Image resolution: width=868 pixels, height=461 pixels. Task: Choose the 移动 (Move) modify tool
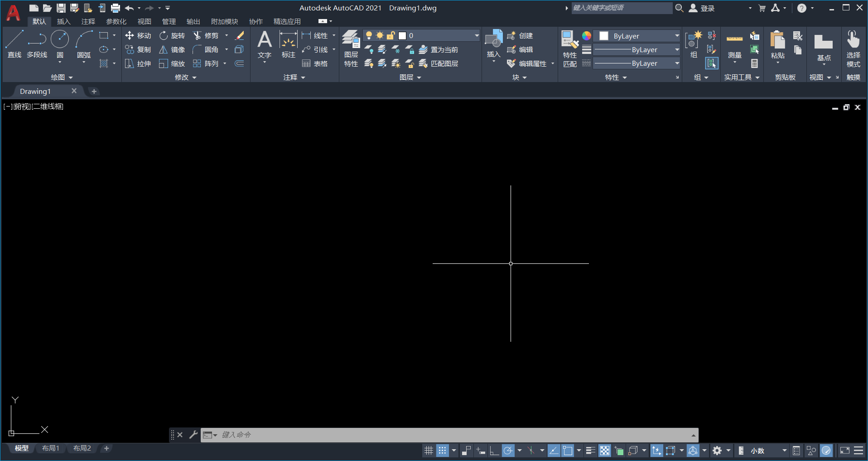[x=138, y=35]
